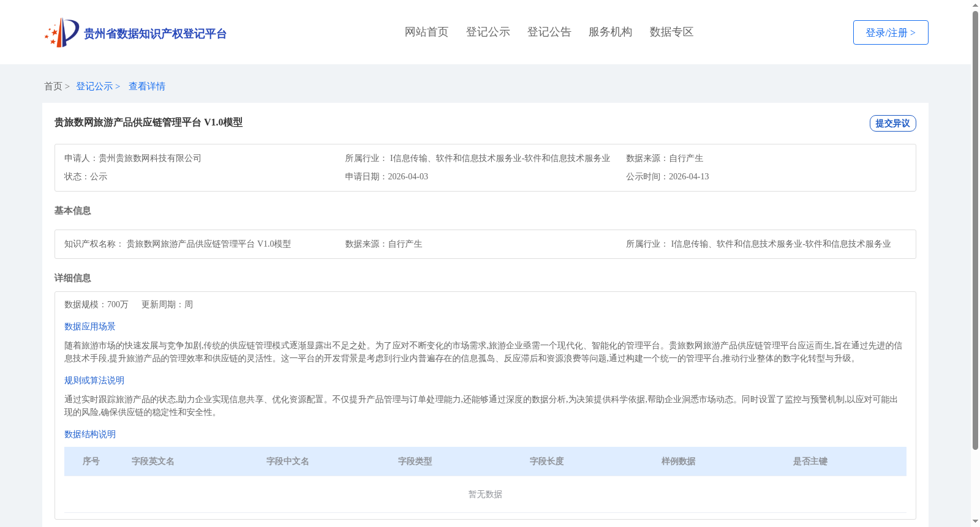
Task: Click 首页 breadcrumb link
Action: coord(53,86)
